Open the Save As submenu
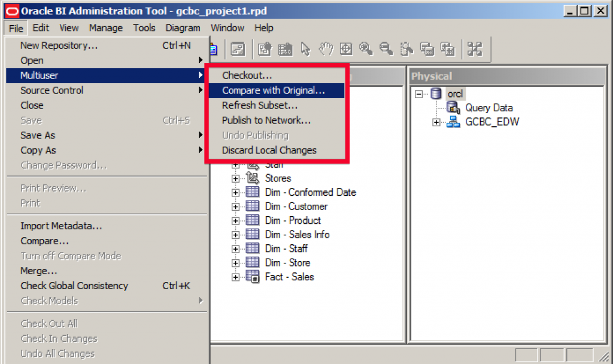Viewport: 613px width, 364px height. click(x=107, y=135)
